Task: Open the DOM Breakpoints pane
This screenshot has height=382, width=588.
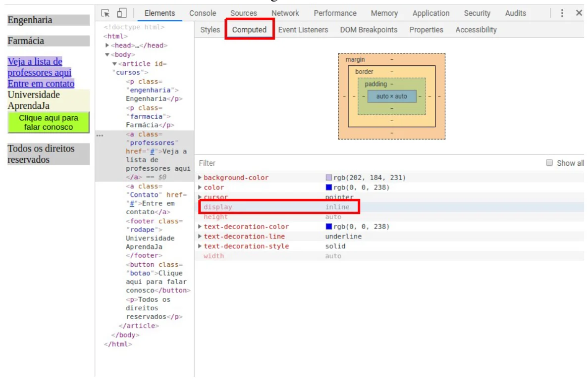Action: pyautogui.click(x=369, y=30)
